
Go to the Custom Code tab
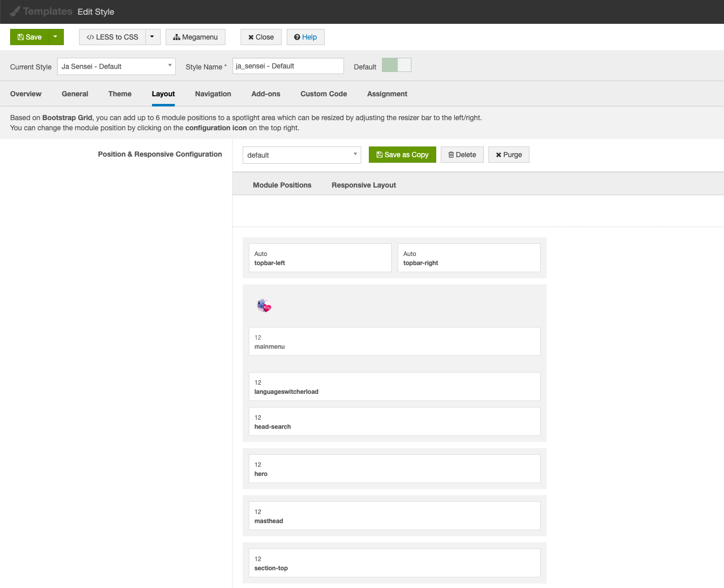click(323, 94)
